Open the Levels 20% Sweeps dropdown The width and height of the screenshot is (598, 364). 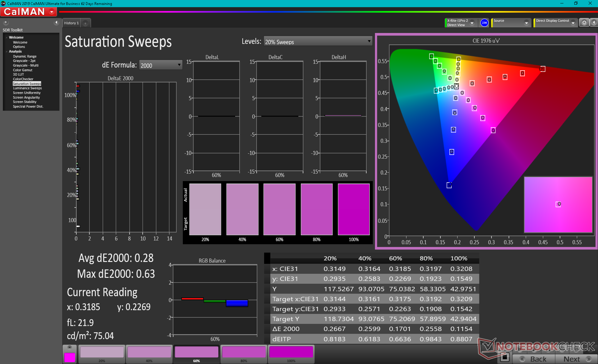(x=318, y=42)
